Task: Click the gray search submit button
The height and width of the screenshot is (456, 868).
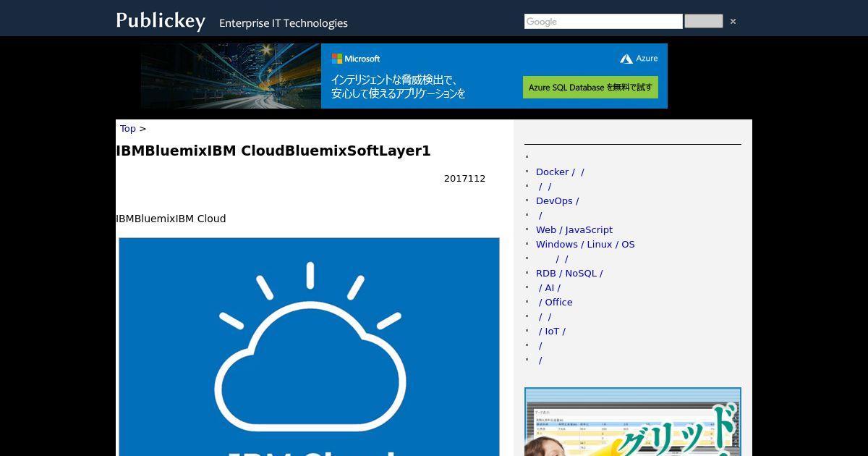Action: tap(704, 22)
